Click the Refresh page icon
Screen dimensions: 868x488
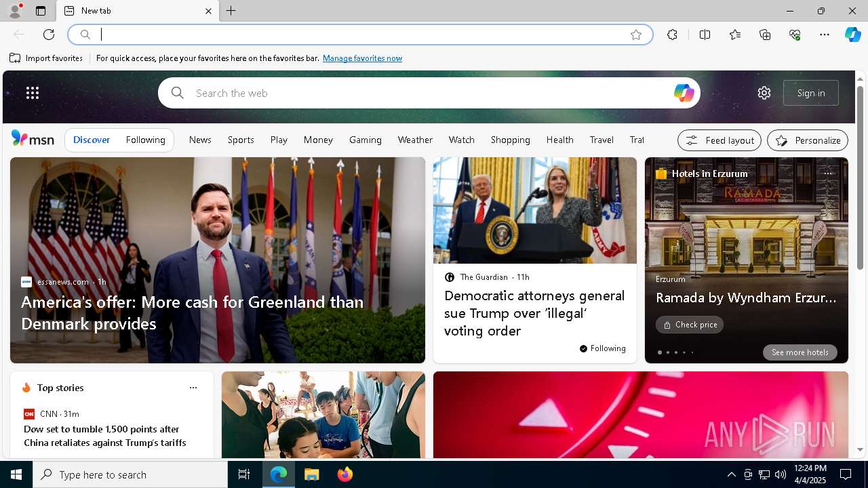(x=49, y=35)
